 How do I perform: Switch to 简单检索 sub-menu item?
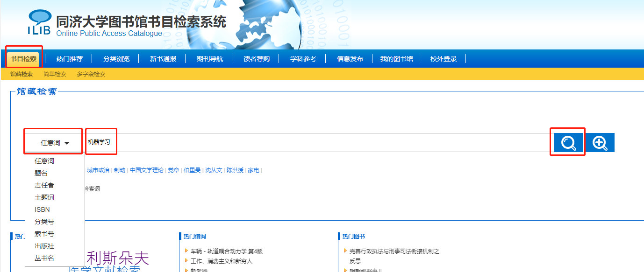click(55, 74)
